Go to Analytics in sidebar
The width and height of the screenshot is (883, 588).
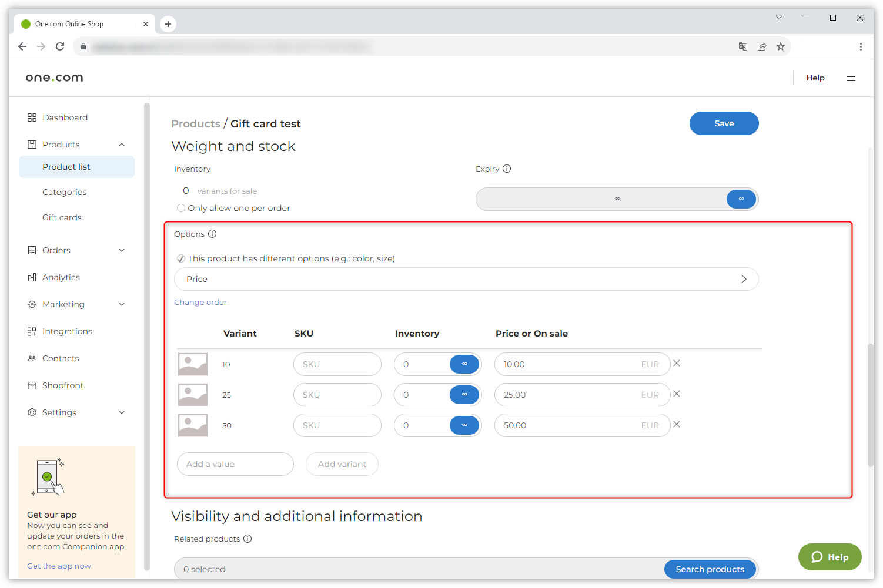pos(61,277)
